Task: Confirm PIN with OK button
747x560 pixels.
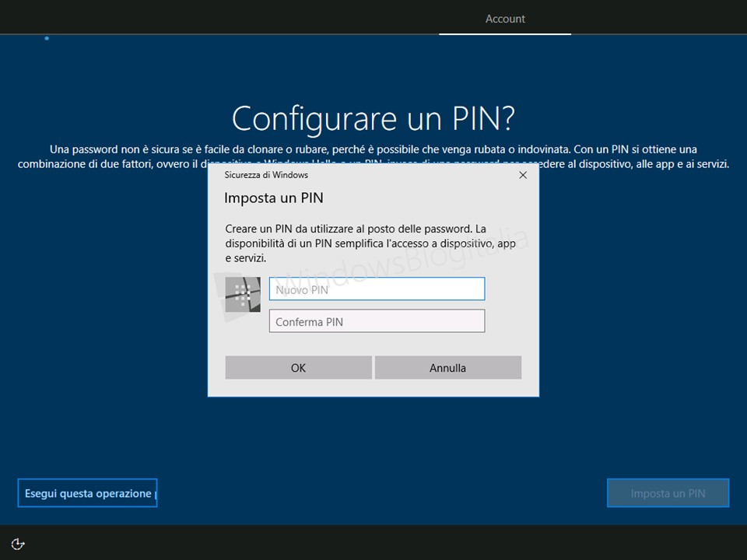Action: [298, 368]
